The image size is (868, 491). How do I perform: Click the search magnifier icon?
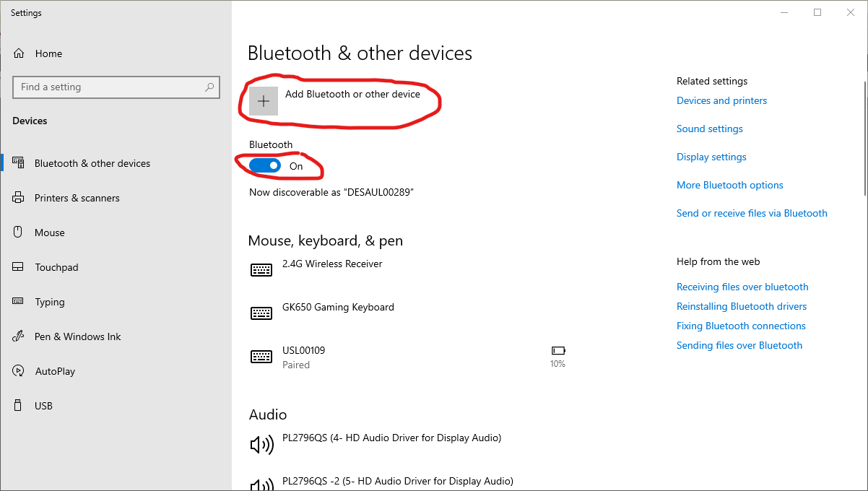pyautogui.click(x=209, y=87)
